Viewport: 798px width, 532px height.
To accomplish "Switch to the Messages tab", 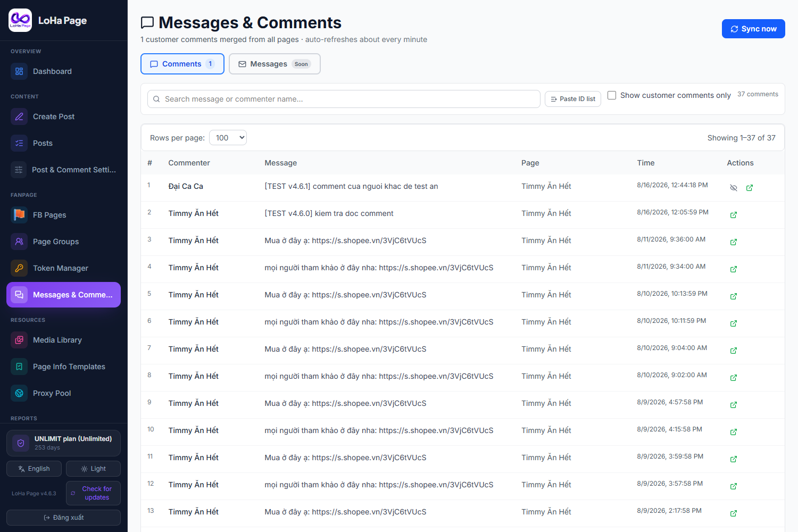I will click(x=275, y=64).
